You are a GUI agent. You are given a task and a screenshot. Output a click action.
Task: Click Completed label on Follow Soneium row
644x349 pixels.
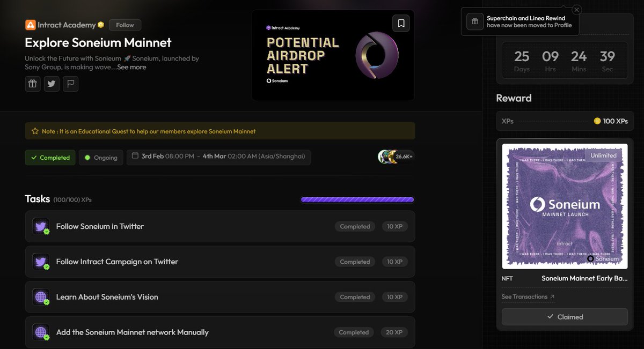coord(355,226)
